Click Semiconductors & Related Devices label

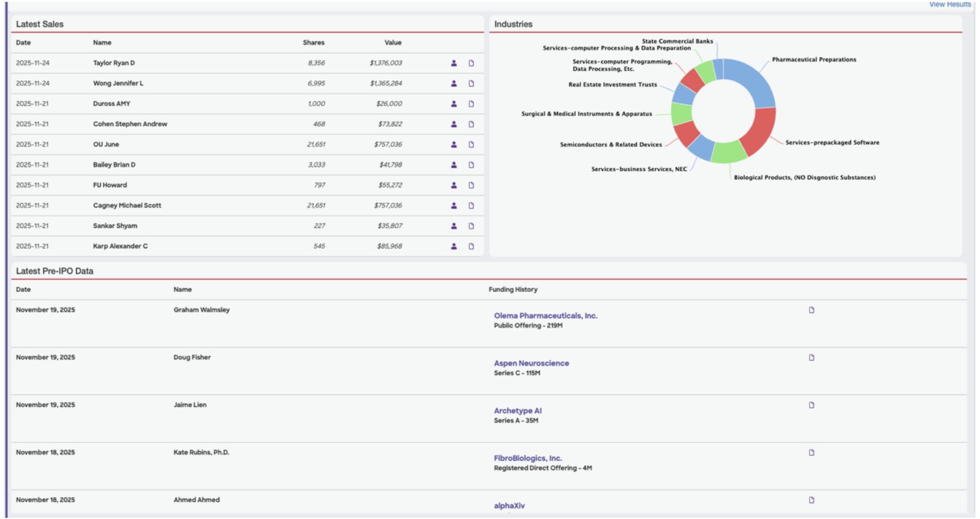click(x=611, y=145)
